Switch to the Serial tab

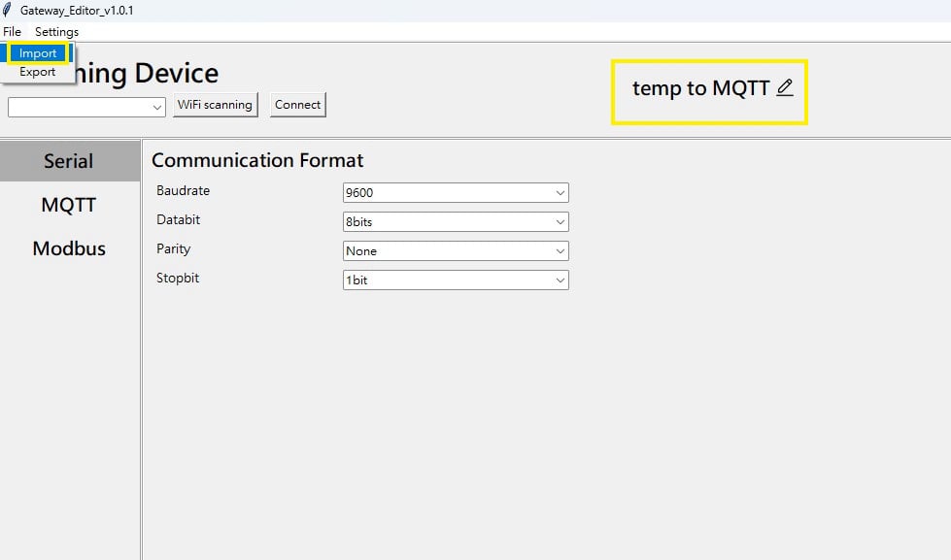pos(69,161)
